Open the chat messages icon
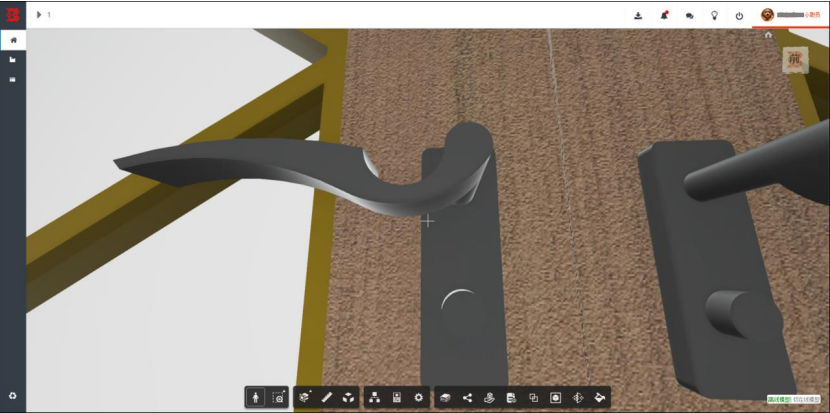The image size is (830, 413). (x=689, y=16)
